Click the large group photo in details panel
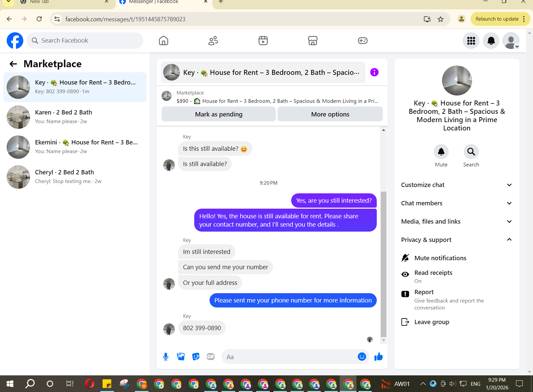The height and width of the screenshot is (392, 533). click(x=457, y=81)
